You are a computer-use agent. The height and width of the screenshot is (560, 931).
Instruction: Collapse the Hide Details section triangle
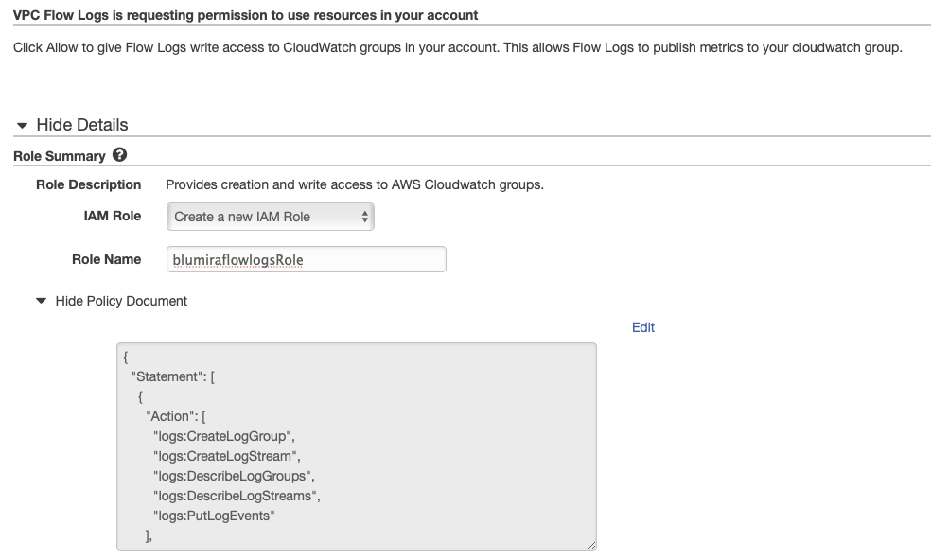22,125
